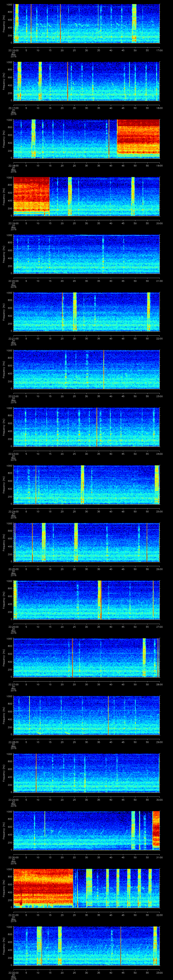Image resolution: width=173 pixels, height=980 pixels.
Task: Click the '25:00' end time label
Action: point(159,511)
